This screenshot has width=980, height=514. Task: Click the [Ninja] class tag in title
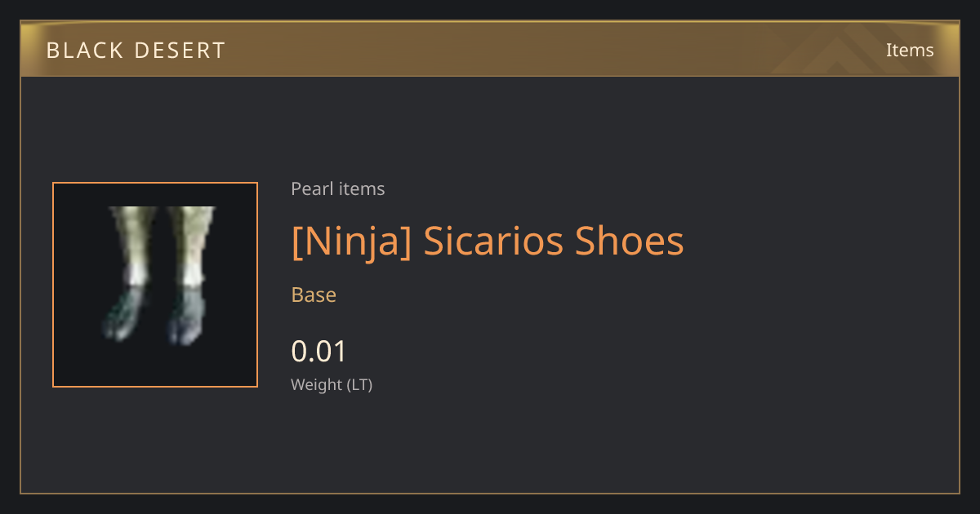coord(352,241)
